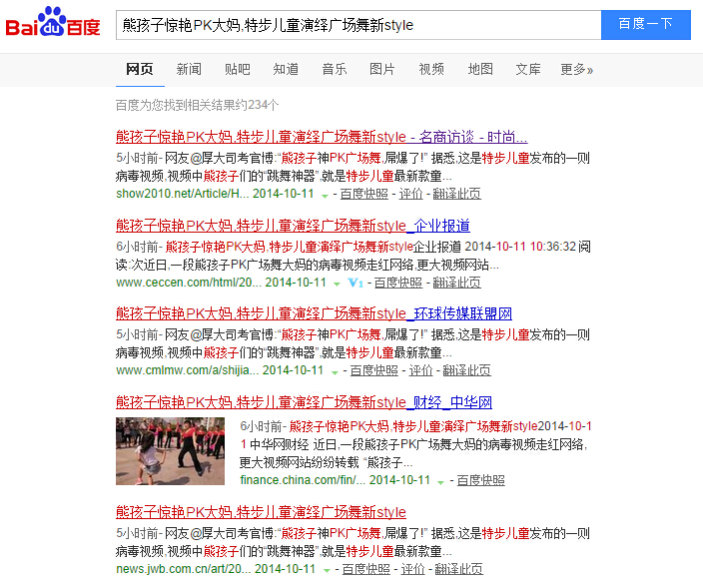Viewport: 703px width, 588px height.
Task: Click 评价 for show2010.net result
Action: pyautogui.click(x=410, y=194)
